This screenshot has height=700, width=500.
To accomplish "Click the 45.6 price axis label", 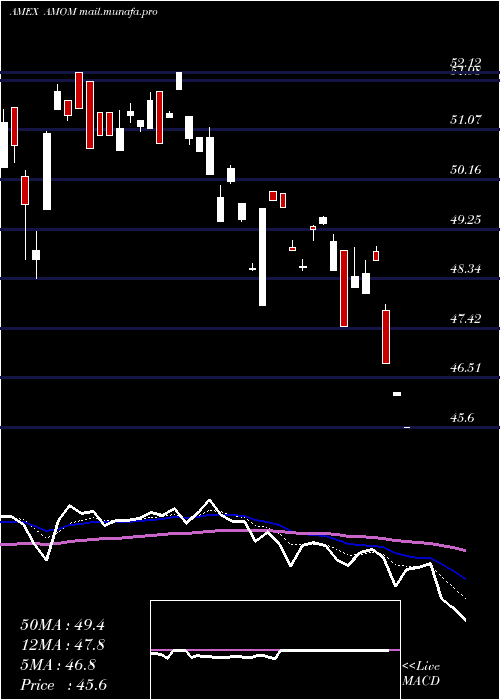I will pyautogui.click(x=462, y=418).
